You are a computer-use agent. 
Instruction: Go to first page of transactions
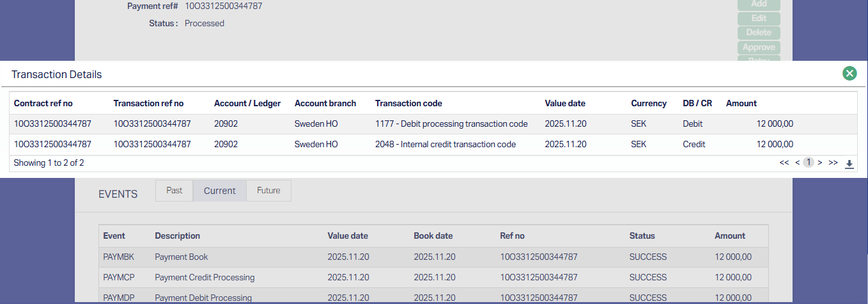pyautogui.click(x=784, y=163)
